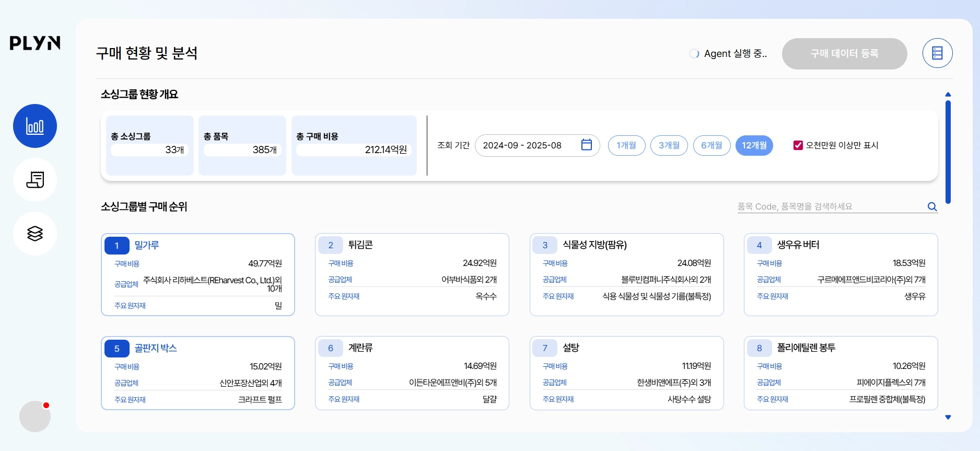Image resolution: width=980 pixels, height=451 pixels.
Task: Select the 1개월 period filter
Action: 626,145
